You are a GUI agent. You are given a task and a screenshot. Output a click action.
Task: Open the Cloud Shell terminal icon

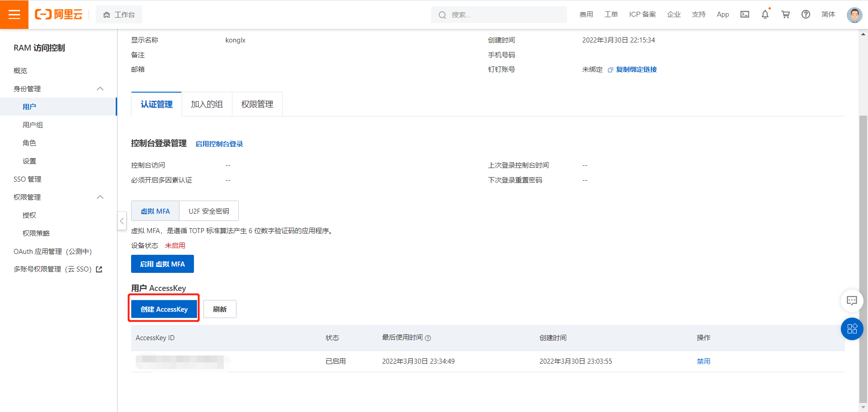coord(745,14)
